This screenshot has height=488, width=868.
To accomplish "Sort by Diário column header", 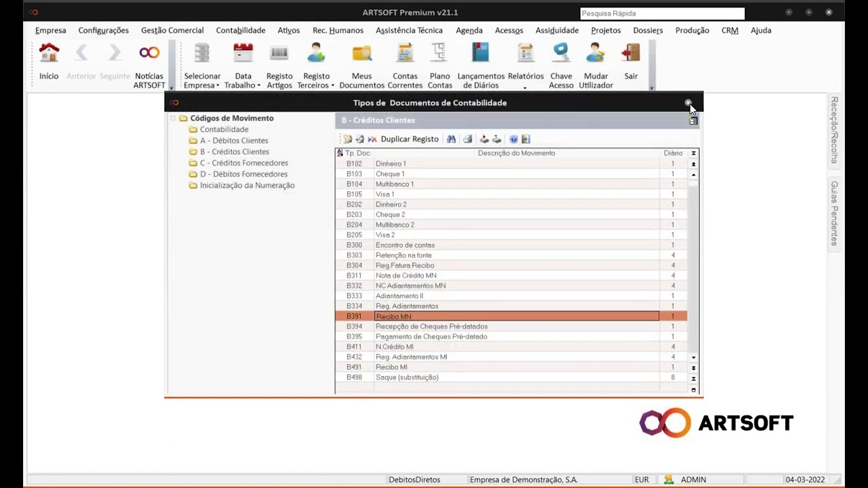I will (x=673, y=153).
